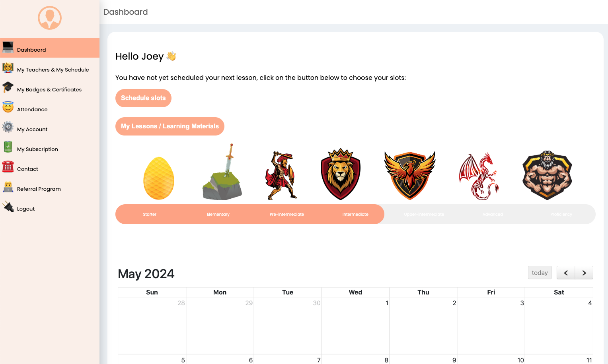The width and height of the screenshot is (608, 364).
Task: Open My Lessons / Learning Materials
Action: 170,126
